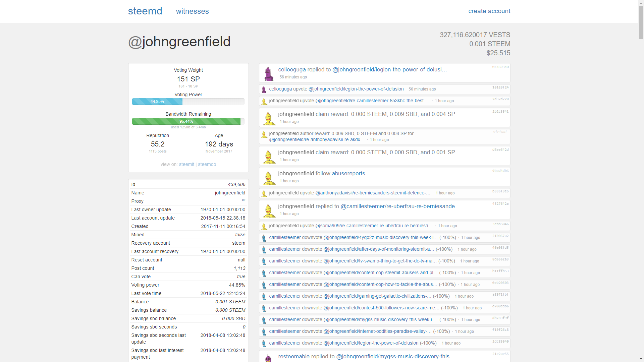Viewport: 644px width, 362px height.
Task: Click the 327,116.620017 VESTS balance
Action: [475, 35]
